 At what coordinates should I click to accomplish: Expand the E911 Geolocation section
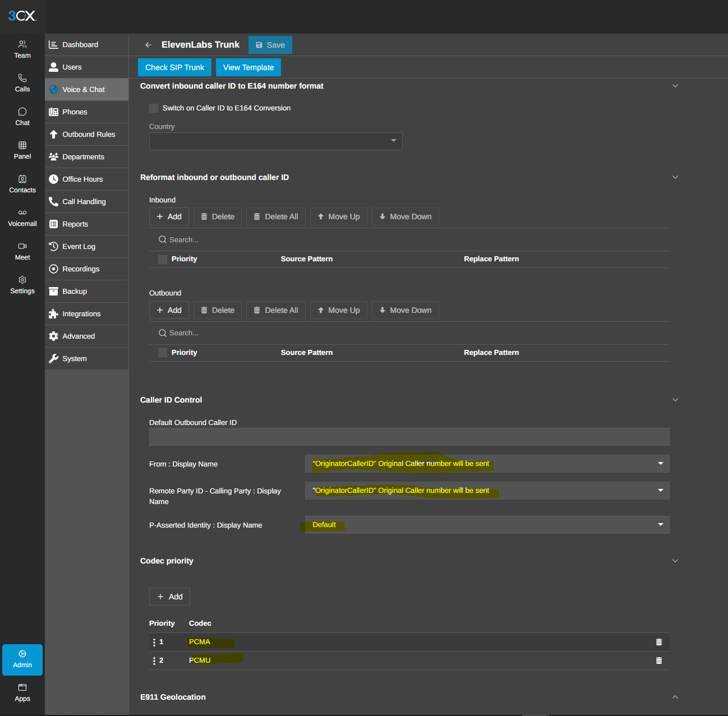(x=675, y=697)
